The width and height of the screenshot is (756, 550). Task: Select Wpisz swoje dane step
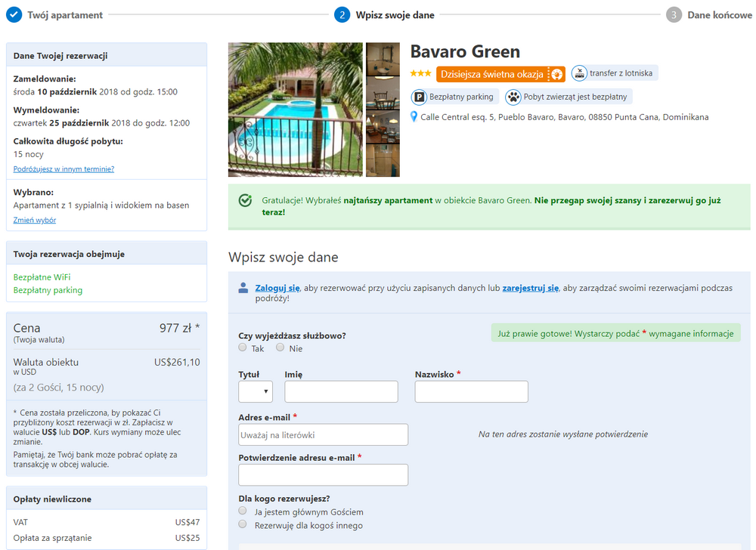click(x=395, y=15)
